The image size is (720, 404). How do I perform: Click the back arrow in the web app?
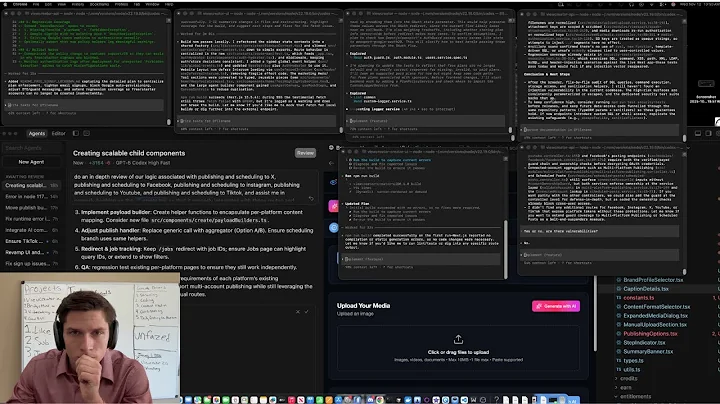(x=332, y=163)
